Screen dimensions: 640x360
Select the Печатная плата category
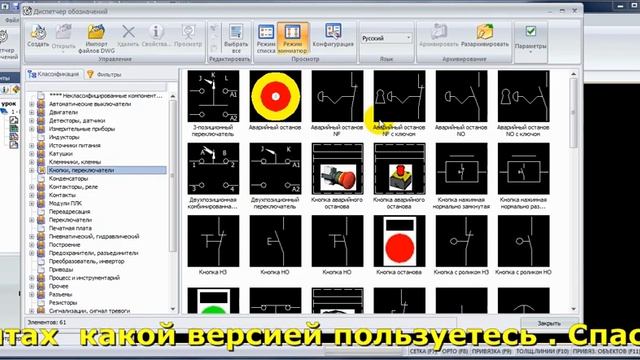70,228
